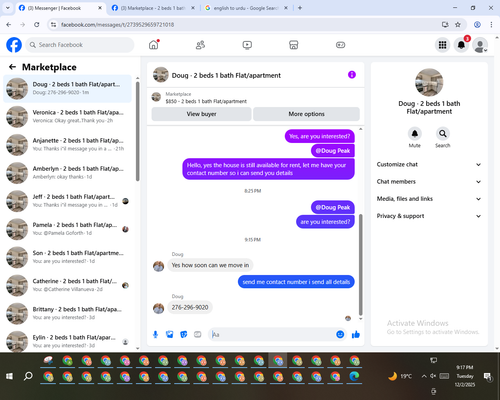Image resolution: width=500 pixels, height=400 pixels.
Task: Click the taskbar clock and date
Action: (465, 376)
